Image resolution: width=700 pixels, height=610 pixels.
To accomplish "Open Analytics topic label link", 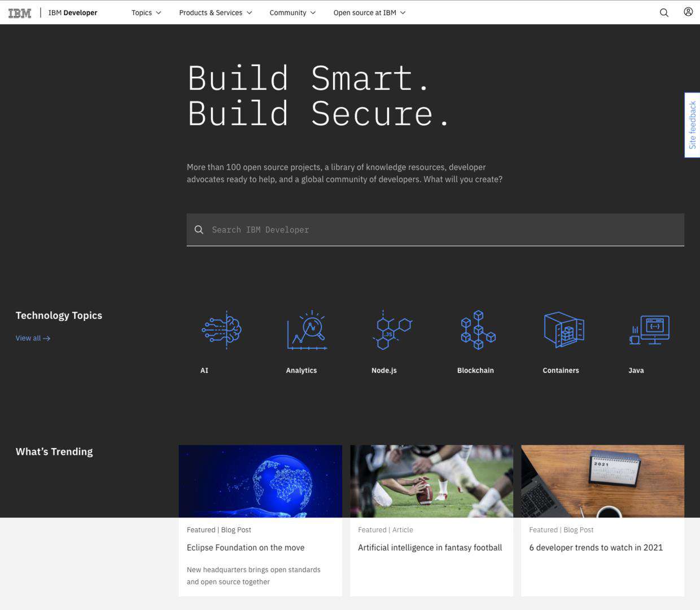I will coord(301,370).
